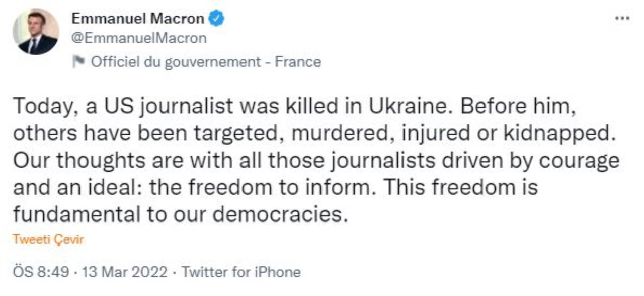Click the 13 Mar 2022 date
Viewport: 644px width, 296px height.
coord(123,272)
